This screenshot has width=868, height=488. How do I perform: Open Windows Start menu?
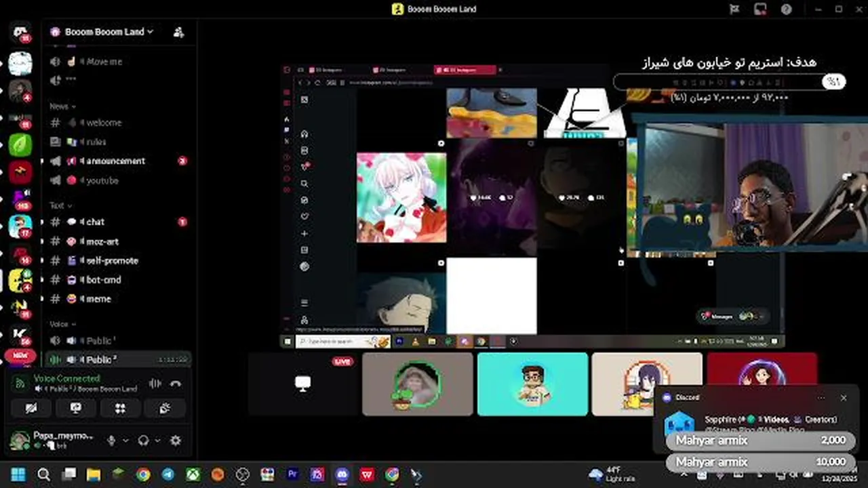tap(18, 474)
